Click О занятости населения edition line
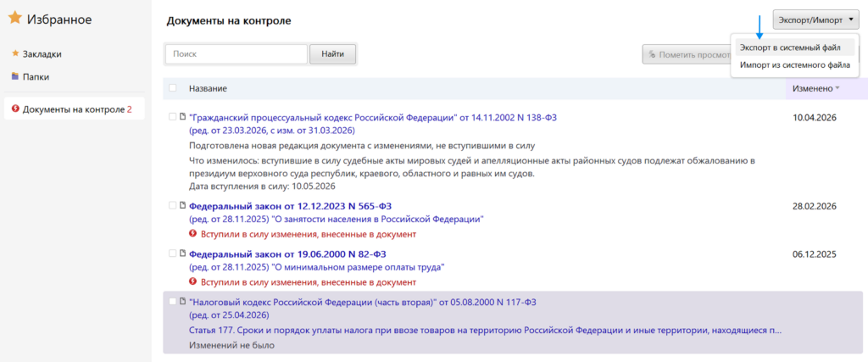Viewport: 868px width, 362px height. (x=337, y=220)
